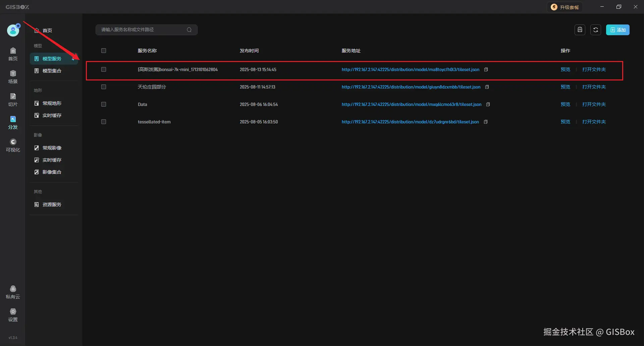
Task: Open the 分发 section icon
Action: (x=13, y=122)
